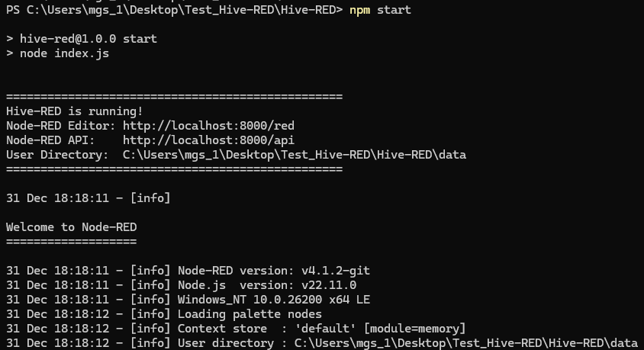Click the 'hive-red@1.0.0 start' line
The image size is (644, 350).
click(x=88, y=39)
